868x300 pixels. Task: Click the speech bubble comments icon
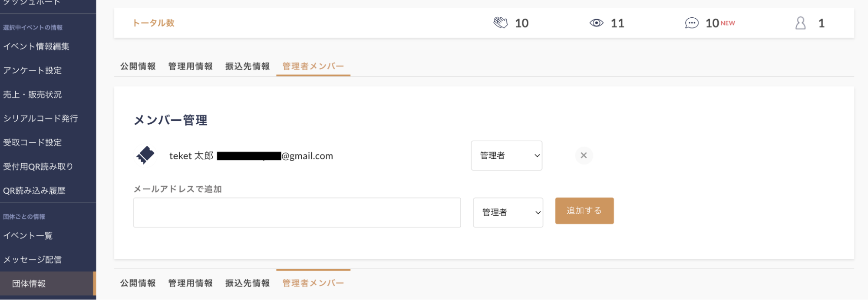[x=692, y=23]
